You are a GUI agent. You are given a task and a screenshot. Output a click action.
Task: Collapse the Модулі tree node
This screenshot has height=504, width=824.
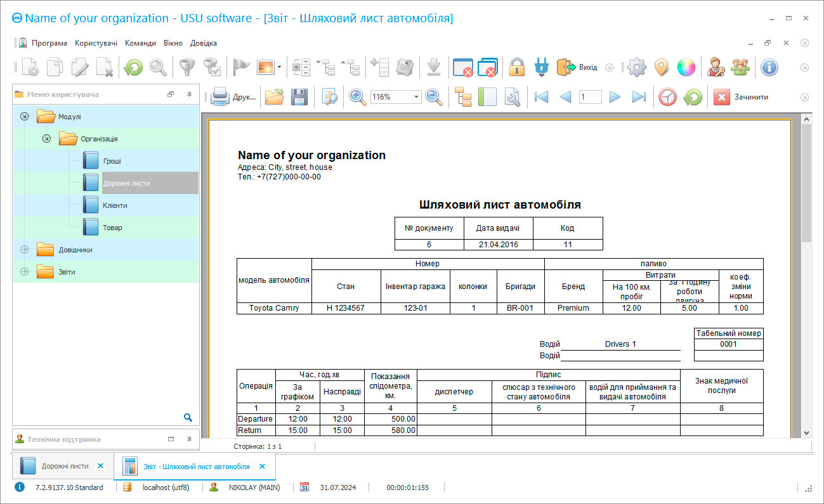(25, 117)
